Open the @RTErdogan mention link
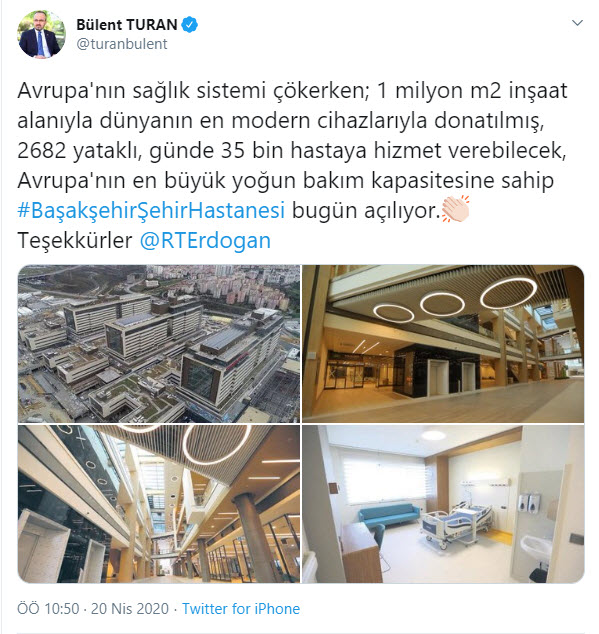This screenshot has height=634, width=599. click(x=205, y=240)
